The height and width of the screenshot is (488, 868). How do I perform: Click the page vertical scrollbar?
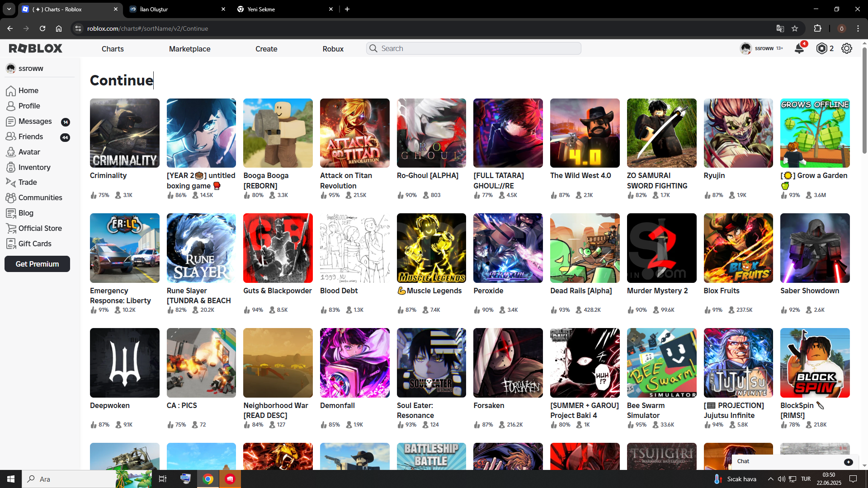pos(864,99)
